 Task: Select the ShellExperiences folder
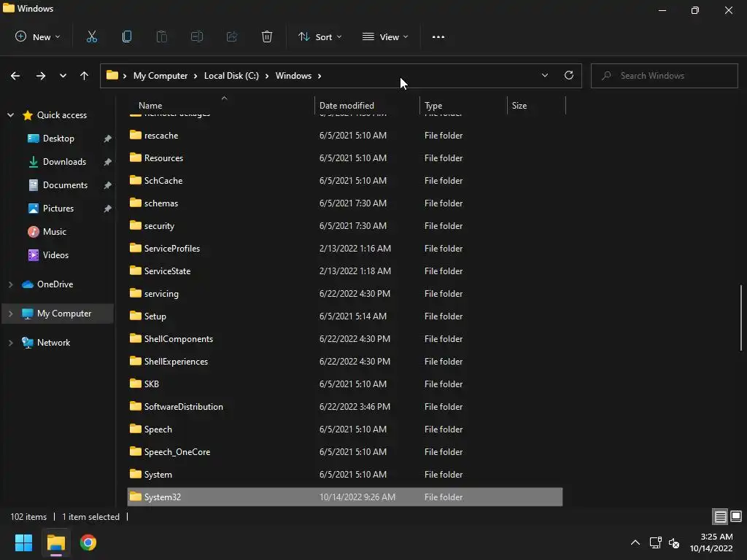[177, 362]
